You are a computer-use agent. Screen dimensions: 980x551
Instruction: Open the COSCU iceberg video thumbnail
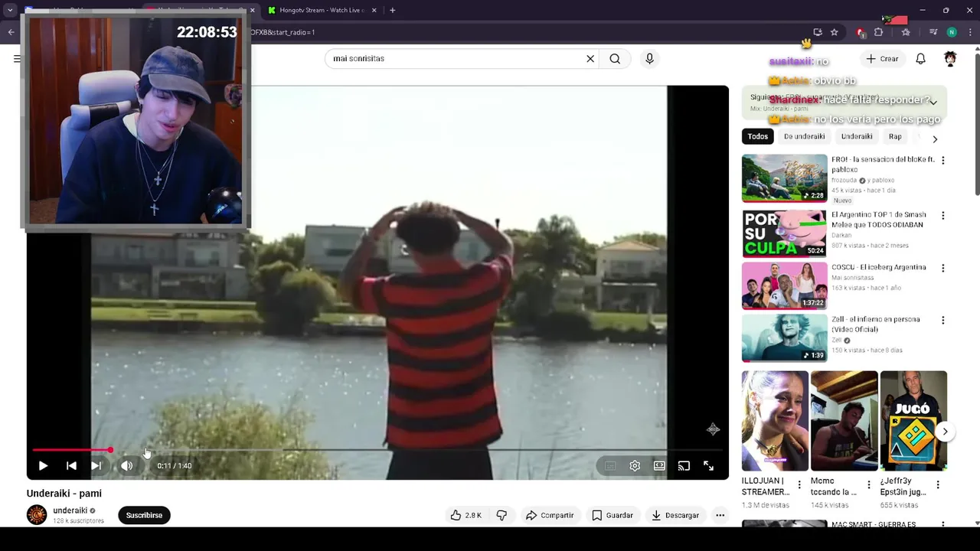point(785,285)
